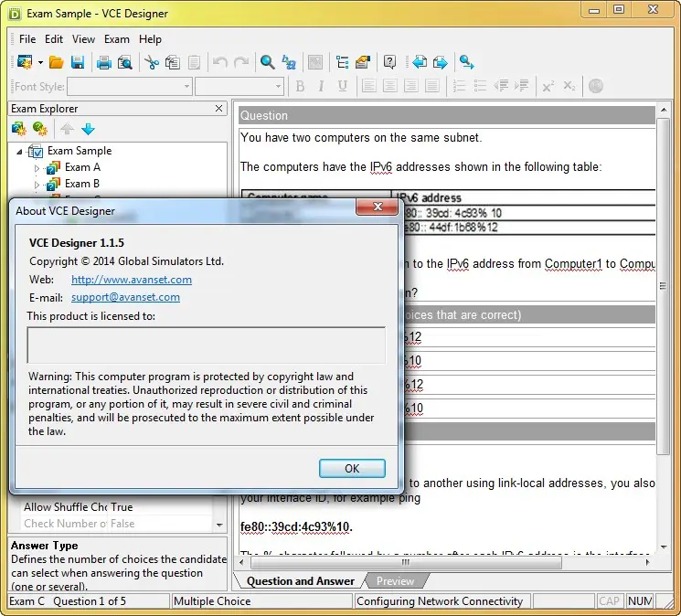Click the Open folder toolbar icon
The width and height of the screenshot is (681, 616).
pos(57,62)
